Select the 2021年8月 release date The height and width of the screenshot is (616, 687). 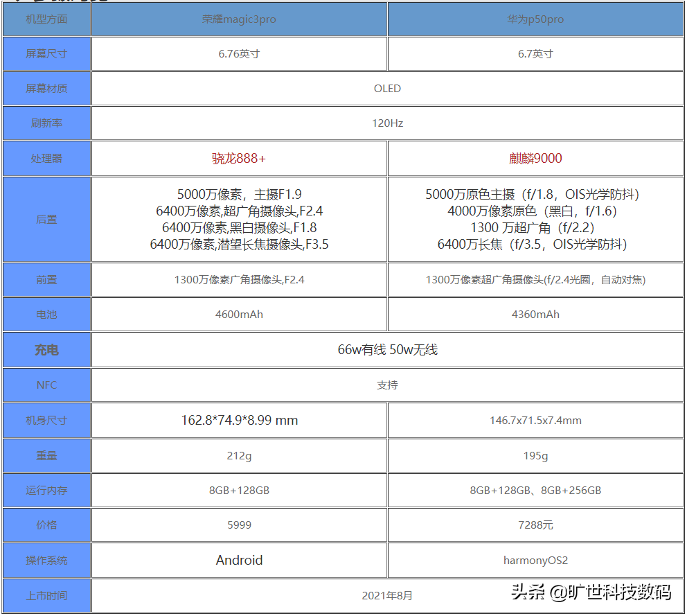click(387, 595)
